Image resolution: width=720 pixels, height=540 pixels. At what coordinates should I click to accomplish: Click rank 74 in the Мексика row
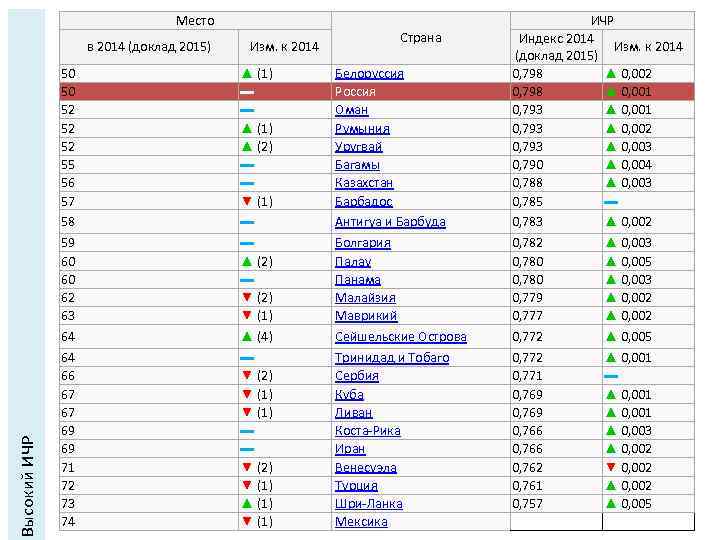click(x=68, y=522)
